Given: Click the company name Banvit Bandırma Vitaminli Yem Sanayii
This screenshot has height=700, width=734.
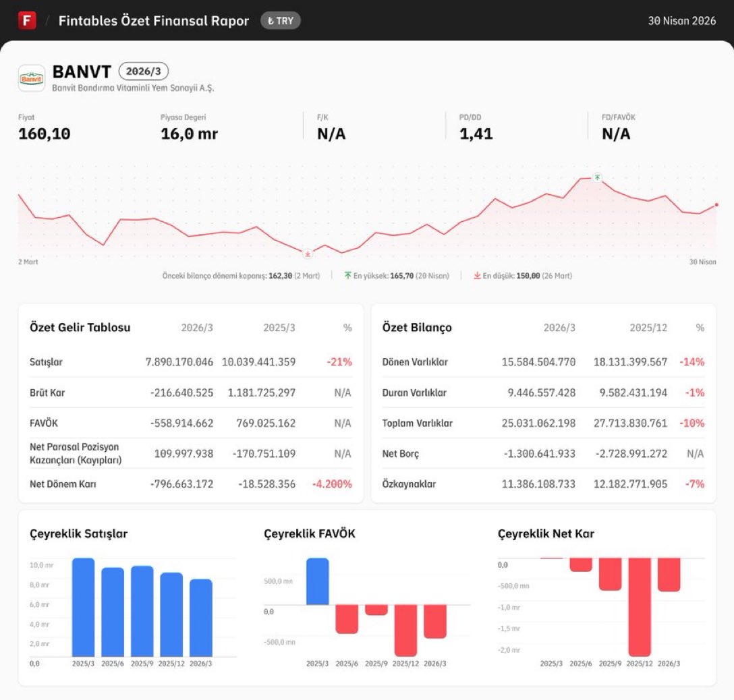Looking at the screenshot, I should pos(133,88).
